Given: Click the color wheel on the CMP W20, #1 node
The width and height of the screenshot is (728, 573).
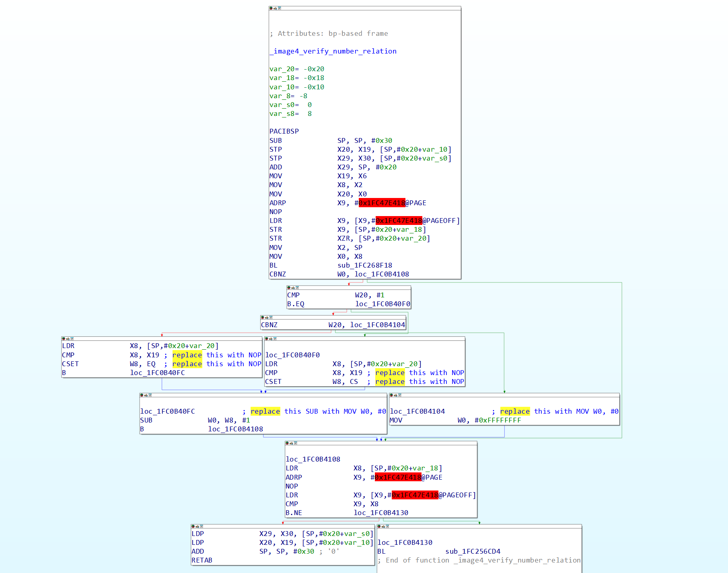Looking at the screenshot, I should (x=289, y=288).
